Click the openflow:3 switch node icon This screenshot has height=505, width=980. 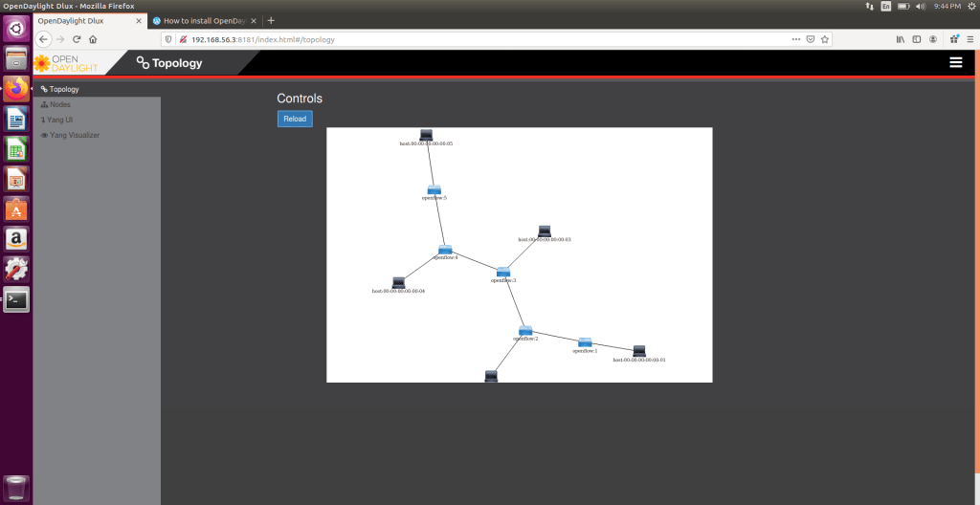(503, 272)
